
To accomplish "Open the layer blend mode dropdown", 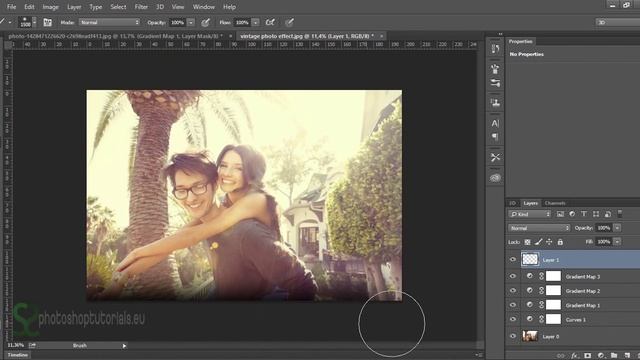I will (539, 228).
